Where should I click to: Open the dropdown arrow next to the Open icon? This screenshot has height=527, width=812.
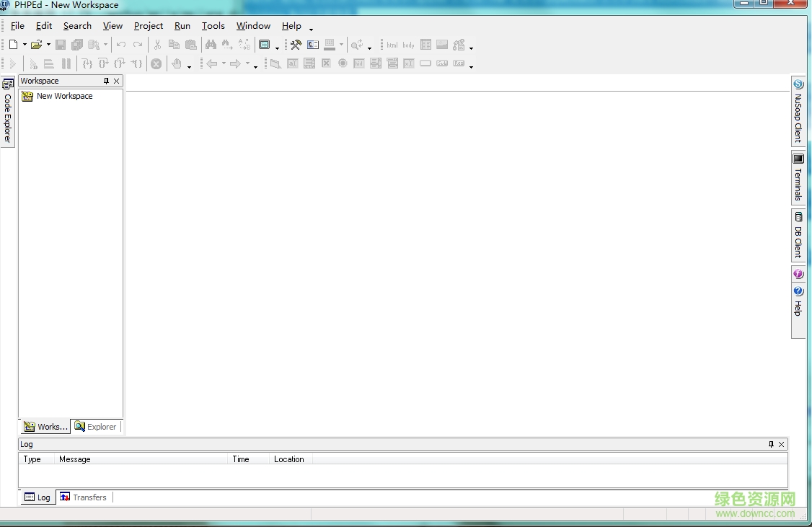tap(48, 44)
